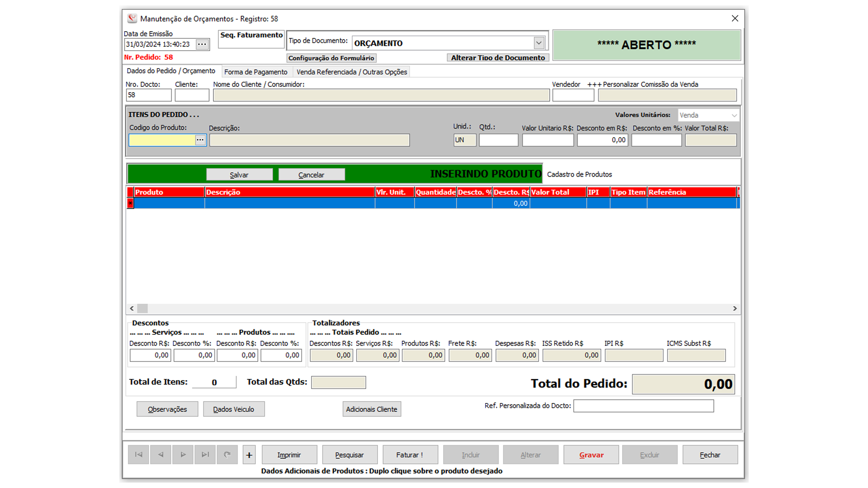Click the plus add-record button
This screenshot has height=488, width=868.
(x=249, y=455)
